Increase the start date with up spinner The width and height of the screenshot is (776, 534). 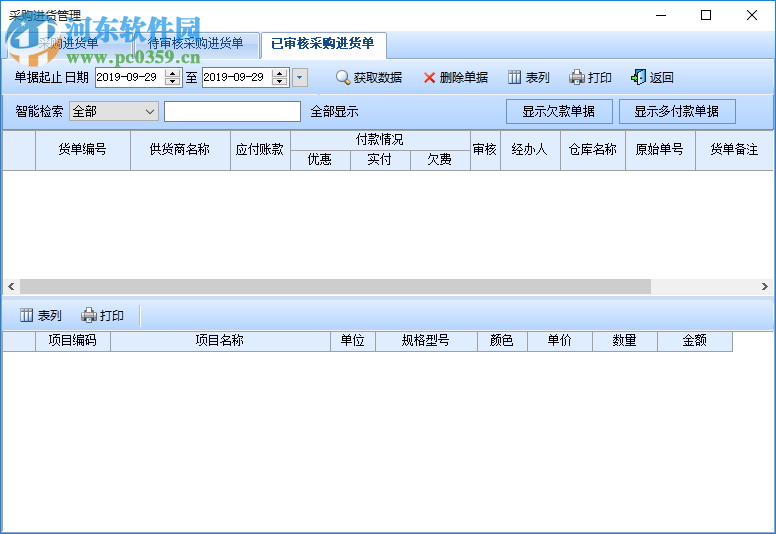pyautogui.click(x=172, y=73)
